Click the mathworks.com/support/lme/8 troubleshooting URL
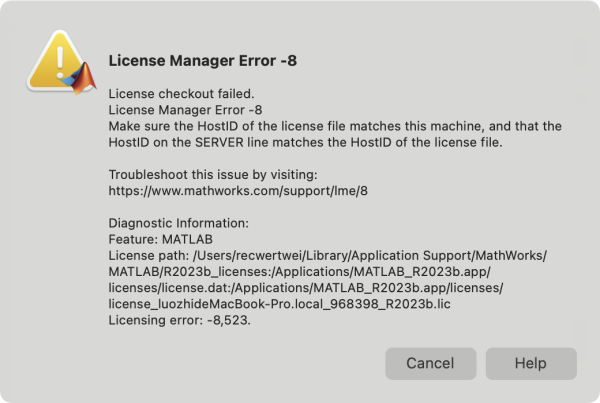The height and width of the screenshot is (403, 600). [x=238, y=191]
